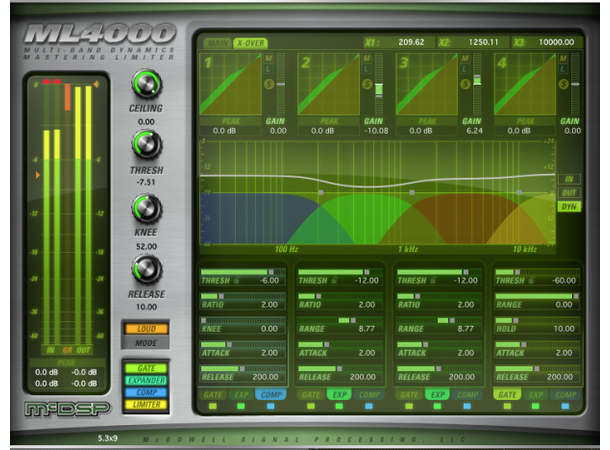The width and height of the screenshot is (610, 450).
Task: Select band 1 COMP tab
Action: point(271,395)
